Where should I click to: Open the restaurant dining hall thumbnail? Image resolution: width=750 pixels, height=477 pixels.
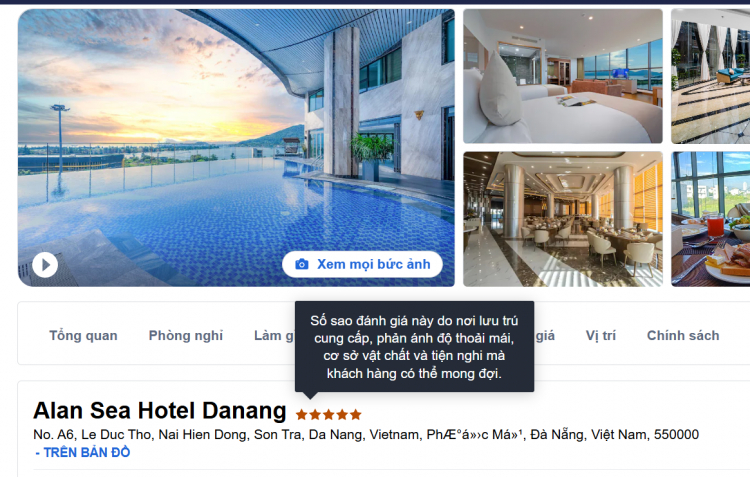tap(562, 219)
